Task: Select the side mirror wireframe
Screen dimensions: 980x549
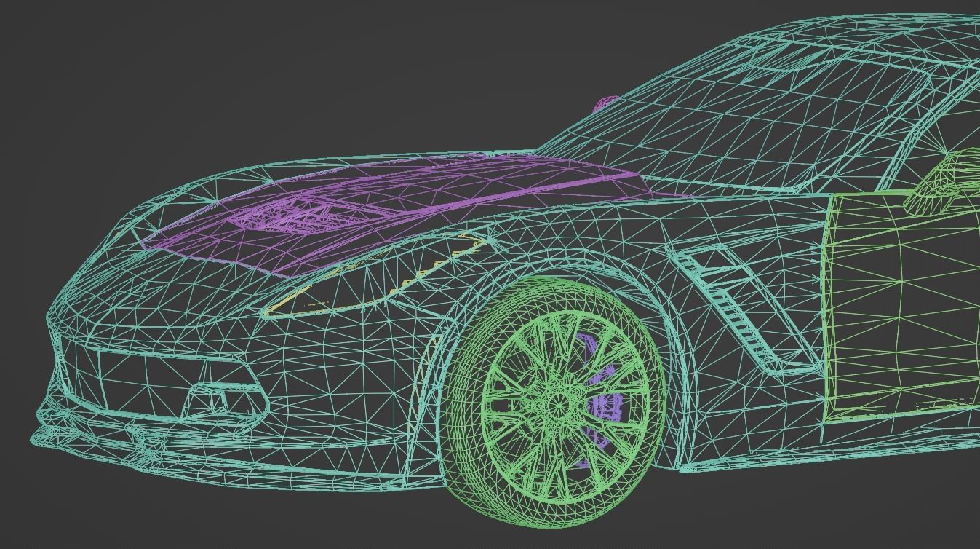Action: pyautogui.click(x=942, y=181)
